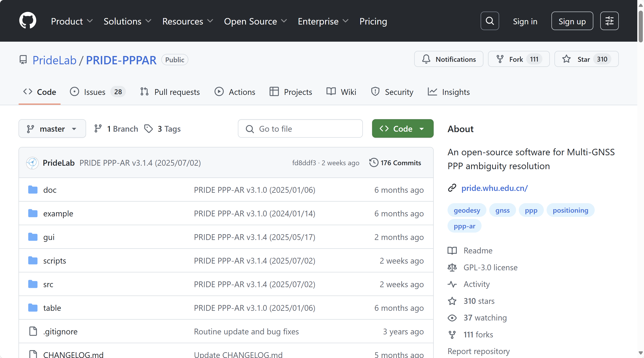Expand the Solutions menu
The image size is (644, 358).
tap(128, 21)
